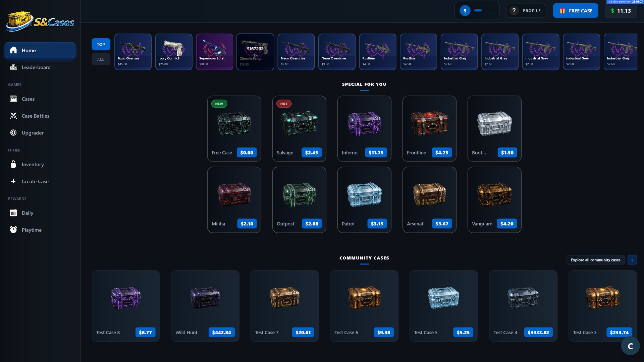The image size is (644, 362).
Task: Open the Leaderboard page icon
Action: pos(13,67)
